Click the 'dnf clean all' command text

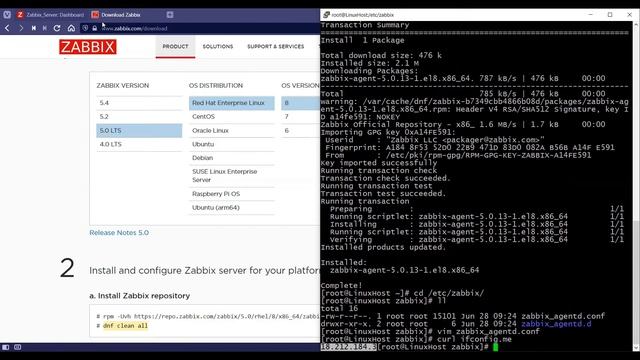(125, 326)
